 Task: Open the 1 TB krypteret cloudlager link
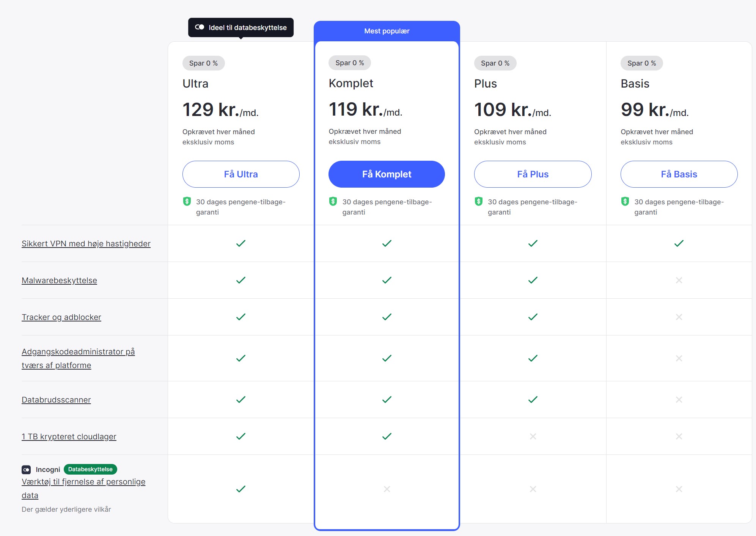pyautogui.click(x=69, y=437)
